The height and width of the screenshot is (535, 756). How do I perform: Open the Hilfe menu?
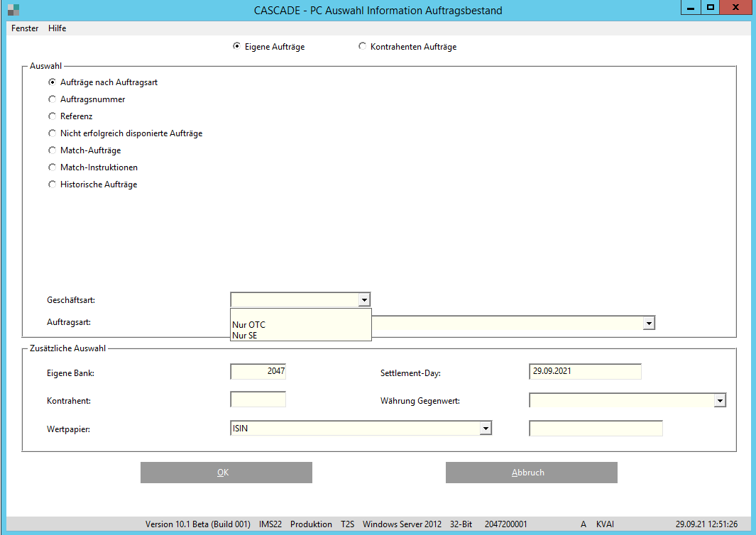pos(57,28)
